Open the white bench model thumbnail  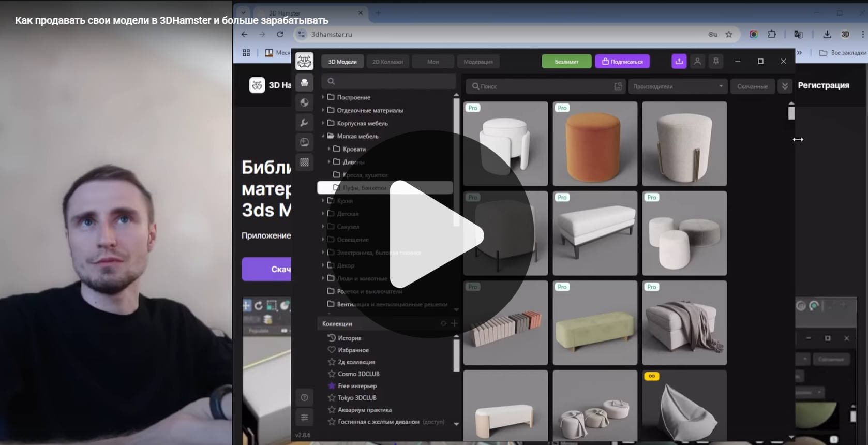[x=595, y=233]
